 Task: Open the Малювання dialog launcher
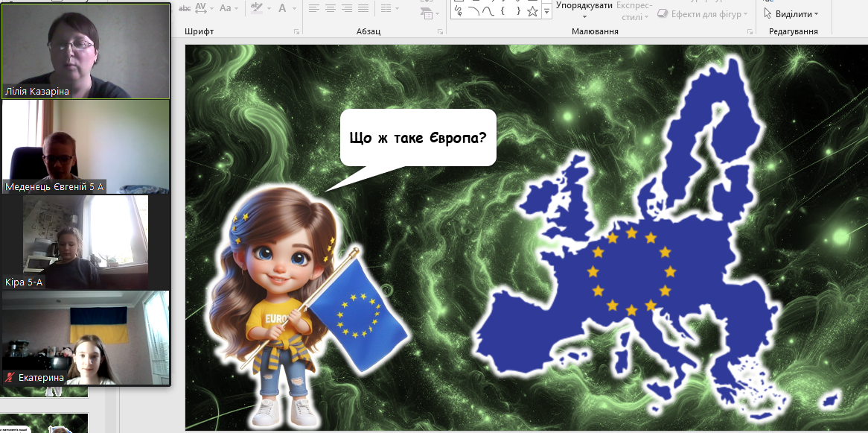coord(750,31)
